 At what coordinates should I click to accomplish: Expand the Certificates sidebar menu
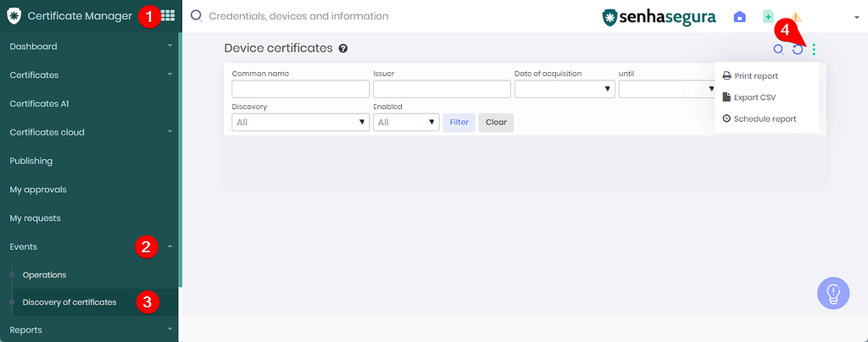tap(89, 75)
